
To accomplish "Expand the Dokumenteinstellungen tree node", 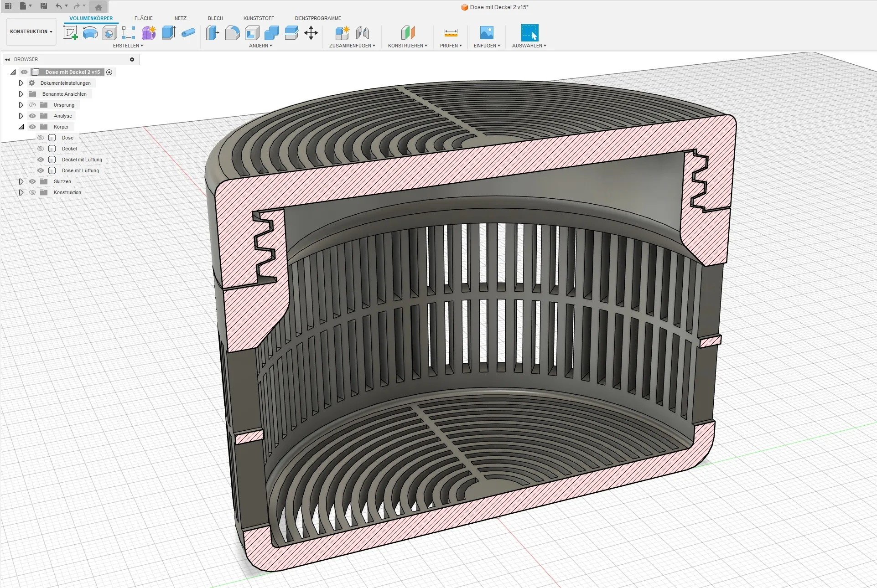I will (21, 83).
